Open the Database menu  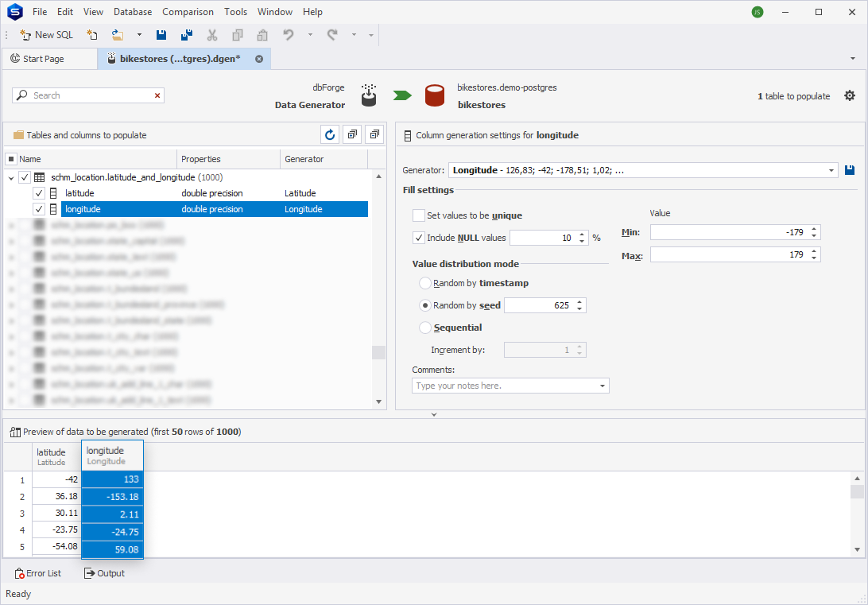coord(133,12)
